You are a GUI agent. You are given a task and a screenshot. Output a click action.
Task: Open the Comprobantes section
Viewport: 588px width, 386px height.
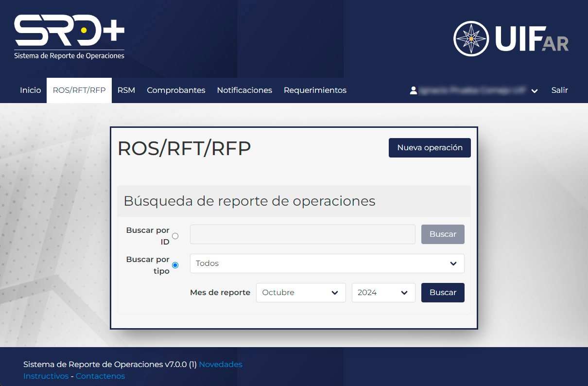point(176,90)
